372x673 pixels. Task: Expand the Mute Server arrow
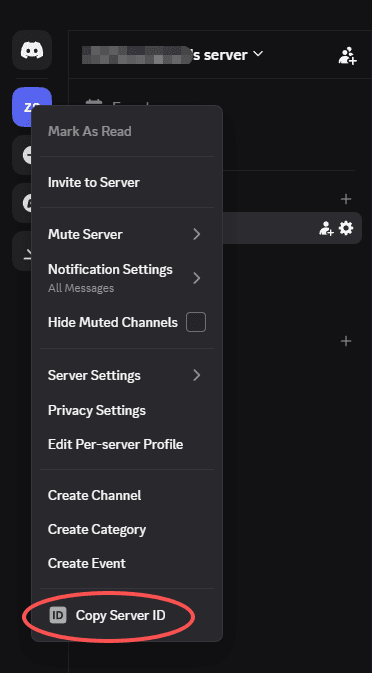[197, 234]
